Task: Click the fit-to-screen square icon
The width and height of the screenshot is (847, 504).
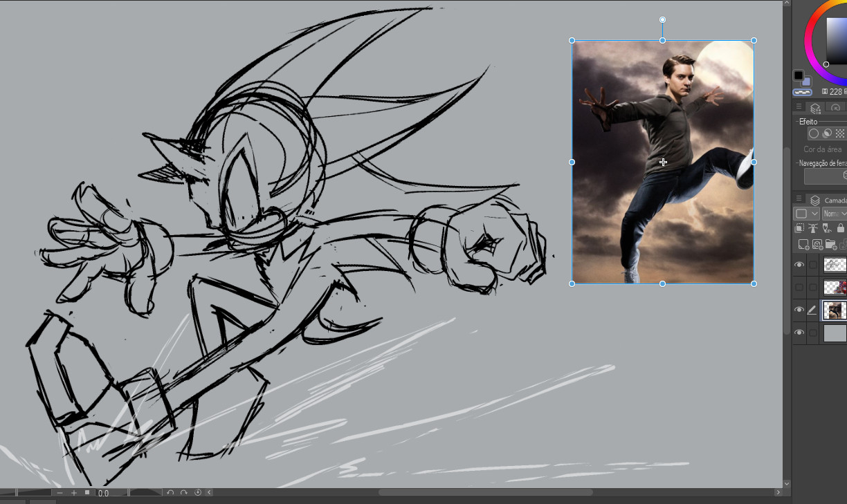Action: (87, 493)
